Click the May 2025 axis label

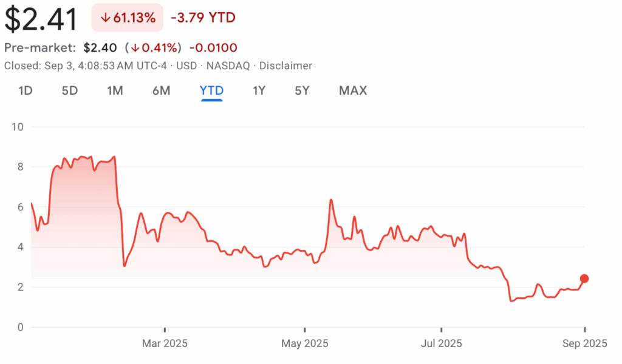point(304,343)
